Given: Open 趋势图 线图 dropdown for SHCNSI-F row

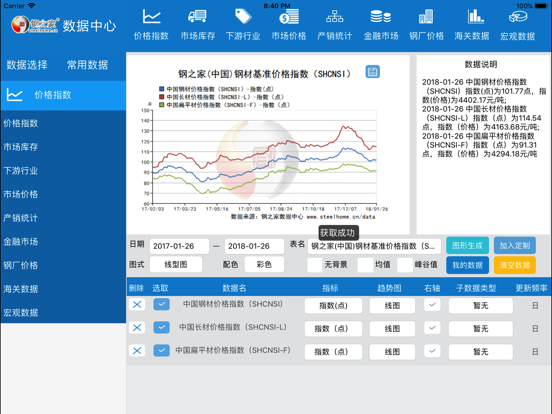Looking at the screenshot, I should pyautogui.click(x=392, y=352).
